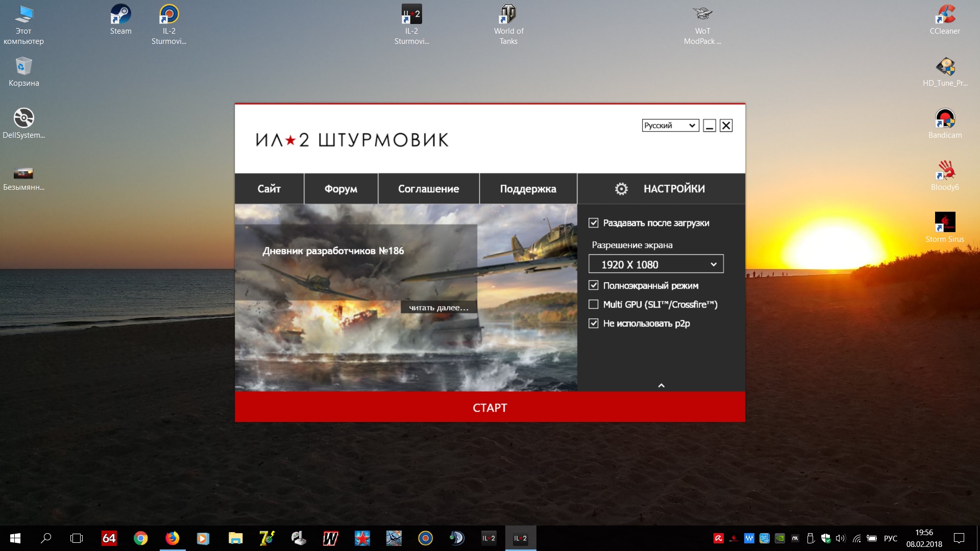Click the gear icon beside НАСТРОЙКИ
The width and height of the screenshot is (980, 551).
621,189
